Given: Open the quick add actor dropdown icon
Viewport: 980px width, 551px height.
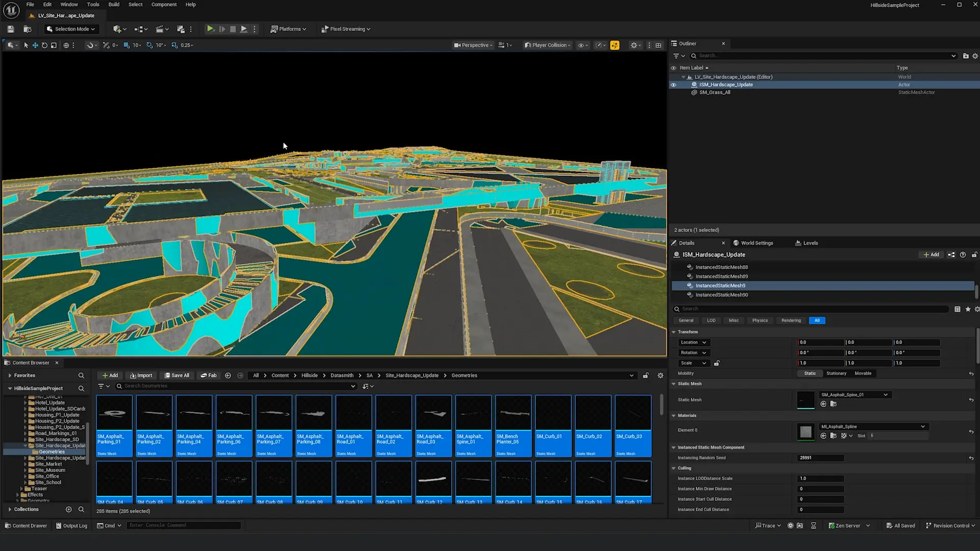Looking at the screenshot, I should click(x=119, y=29).
